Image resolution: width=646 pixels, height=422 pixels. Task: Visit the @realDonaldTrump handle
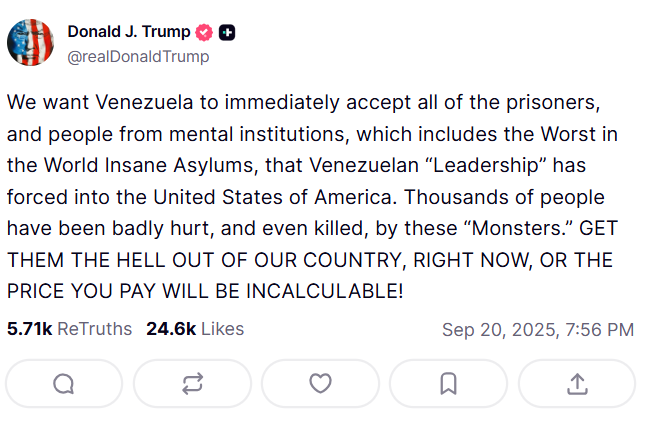pyautogui.click(x=138, y=56)
